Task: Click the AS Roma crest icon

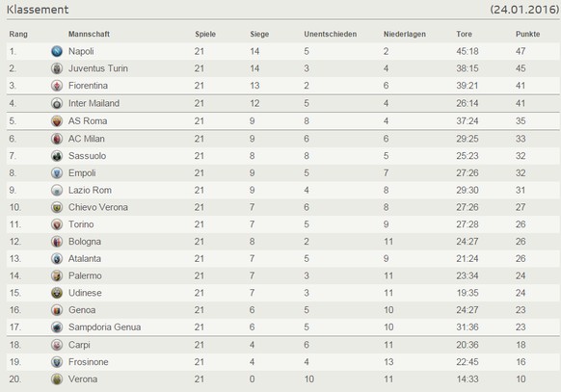Action: click(57, 121)
